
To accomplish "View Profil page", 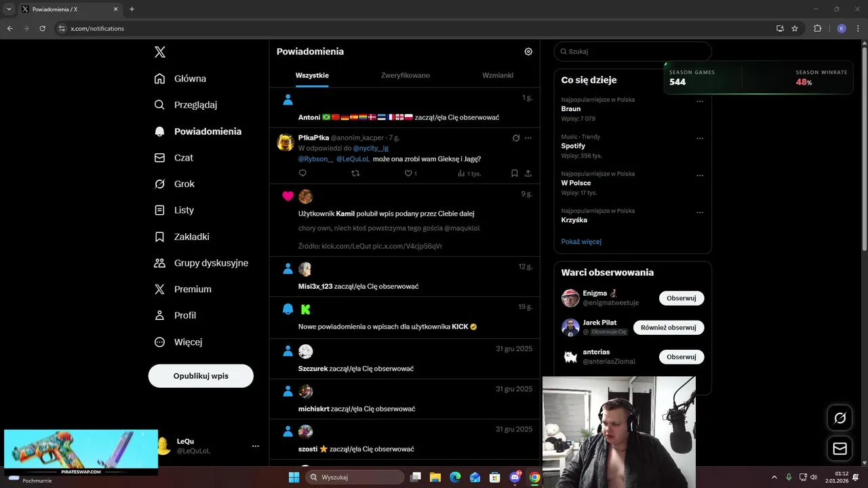I will pyautogui.click(x=176, y=315).
